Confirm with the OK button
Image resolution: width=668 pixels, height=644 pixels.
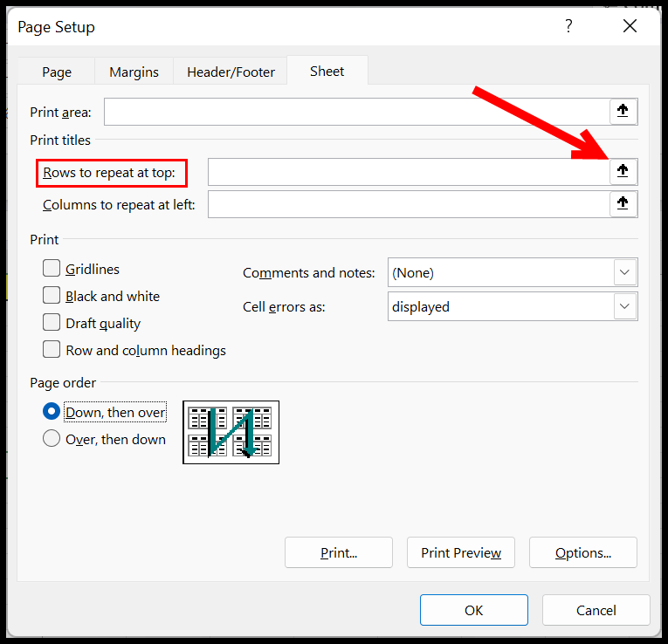click(474, 610)
